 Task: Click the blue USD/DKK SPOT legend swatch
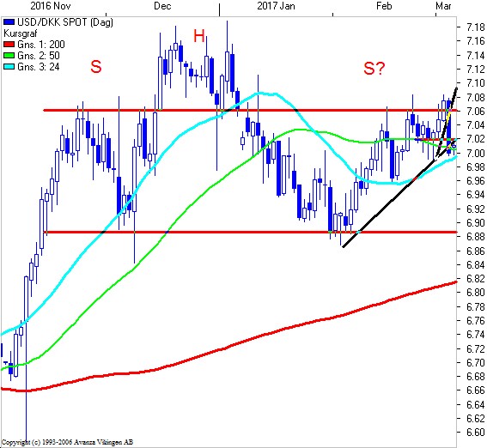coord(9,22)
